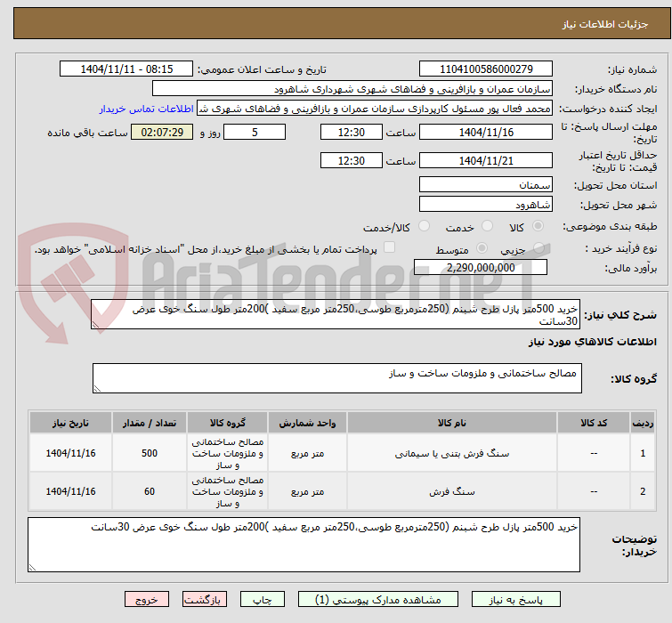
Task: Click the خروج exit button
Action: [147, 599]
